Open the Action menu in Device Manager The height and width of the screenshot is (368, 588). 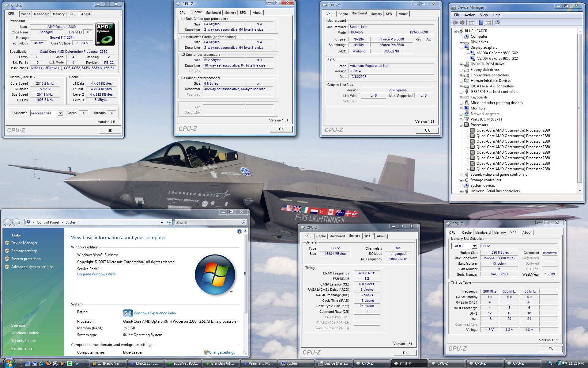[469, 15]
